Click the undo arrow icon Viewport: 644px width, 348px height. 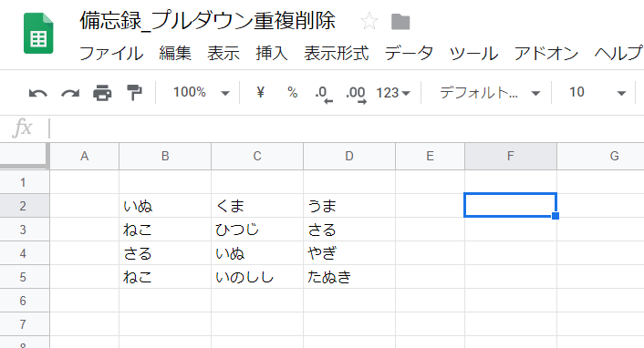coord(37,93)
